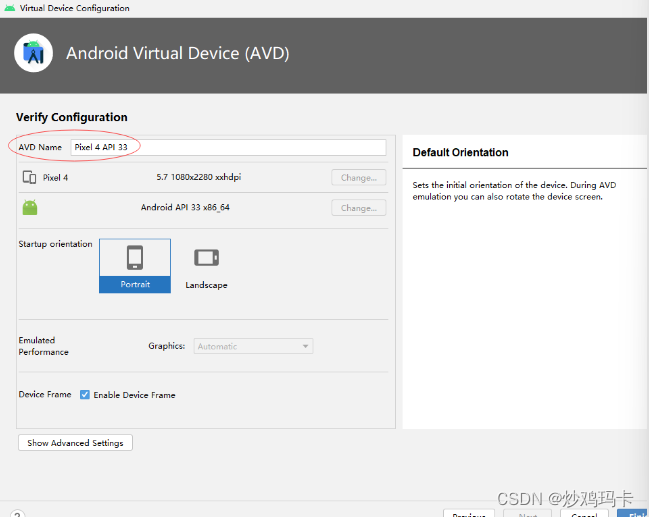Open help with the question mark button
The width and height of the screenshot is (649, 517).
click(x=17, y=515)
